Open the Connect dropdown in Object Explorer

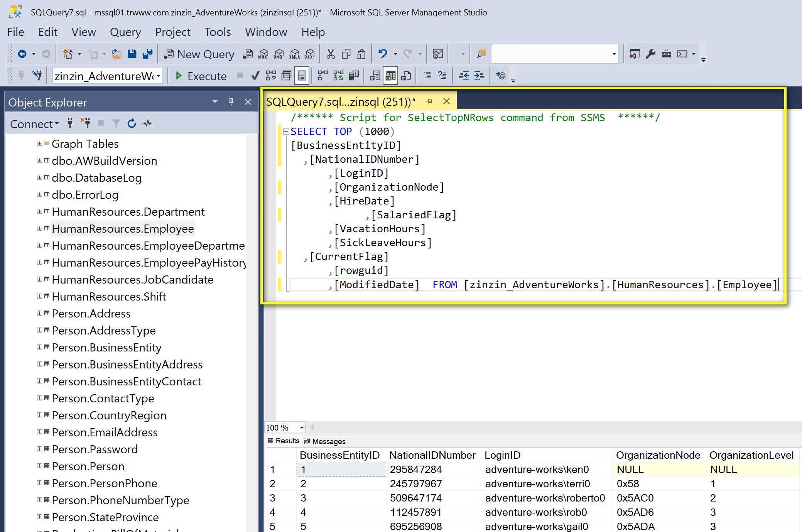34,124
